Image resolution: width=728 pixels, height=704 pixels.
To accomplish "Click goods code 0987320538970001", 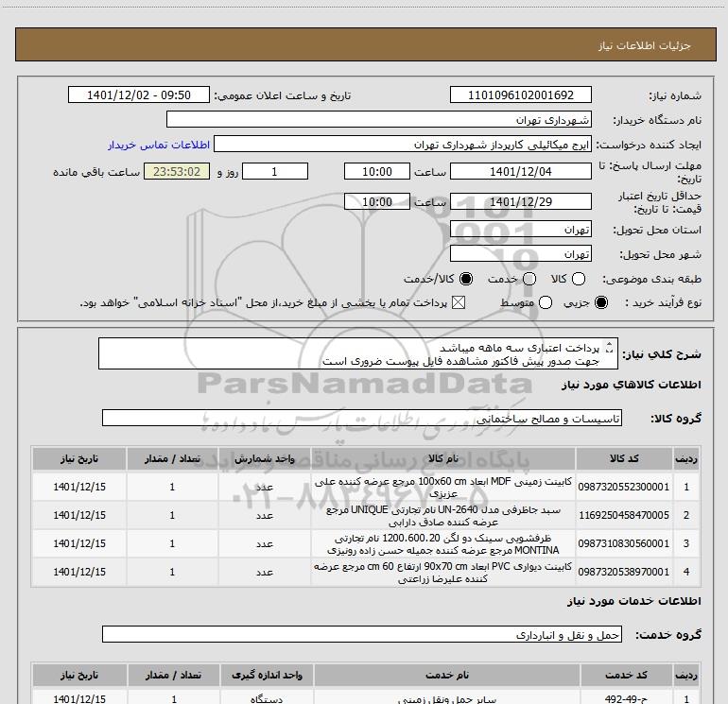I will pyautogui.click(x=624, y=572).
